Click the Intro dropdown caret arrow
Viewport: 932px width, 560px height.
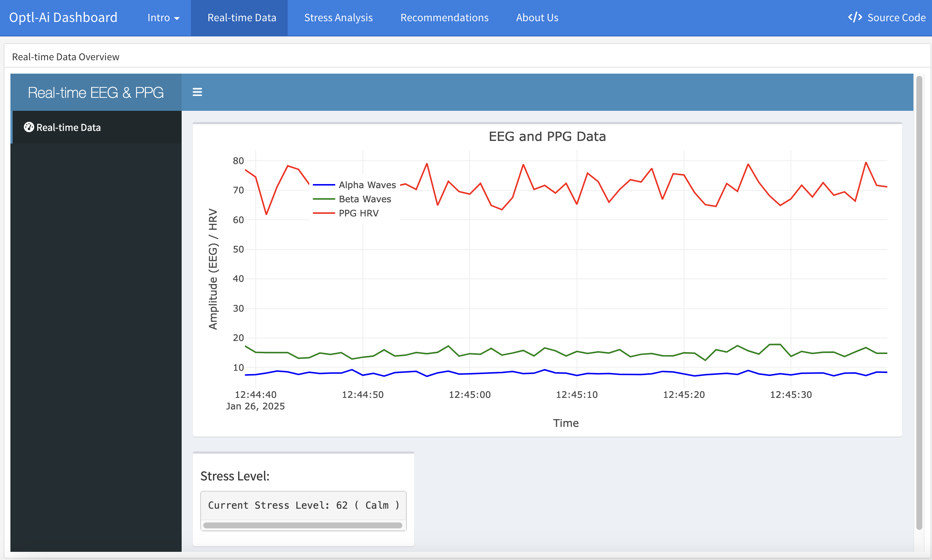pos(177,19)
